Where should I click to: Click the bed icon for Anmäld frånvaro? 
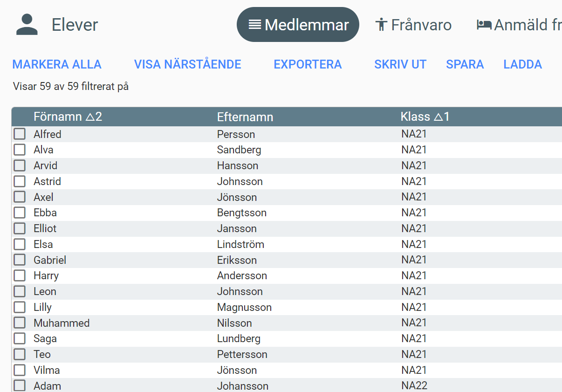tap(484, 25)
